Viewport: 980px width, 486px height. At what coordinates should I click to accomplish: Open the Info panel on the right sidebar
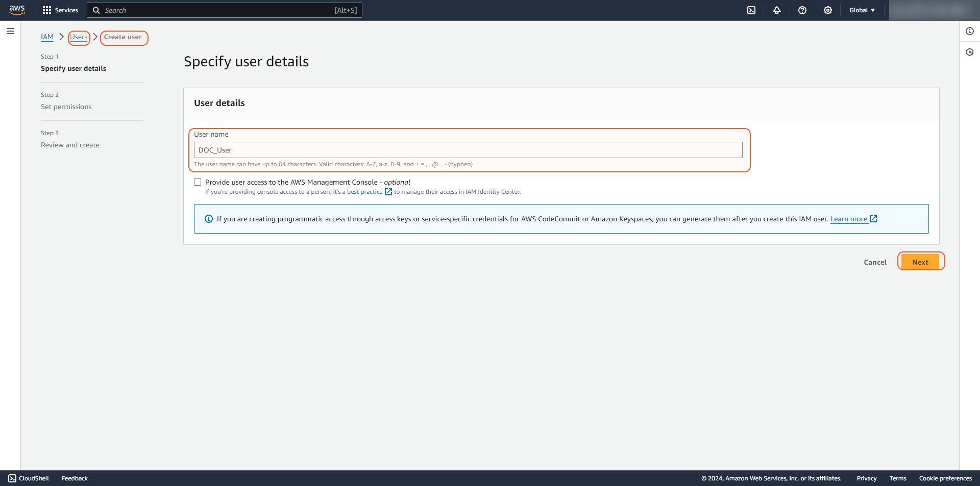(970, 31)
